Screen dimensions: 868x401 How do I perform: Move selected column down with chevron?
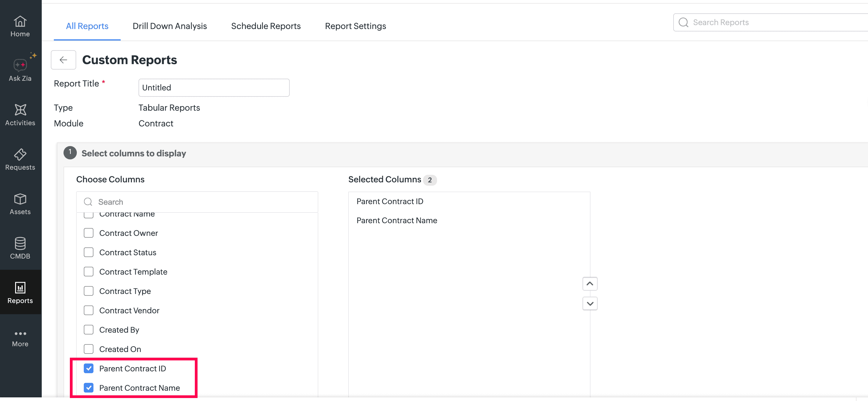[x=590, y=304]
